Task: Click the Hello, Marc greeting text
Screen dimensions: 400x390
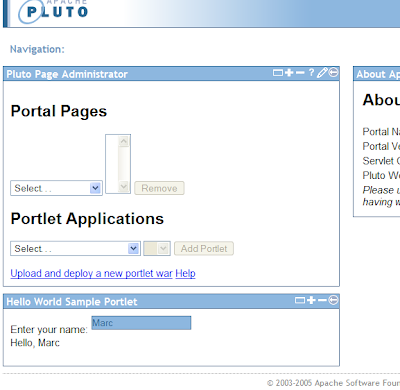Action: (35, 343)
